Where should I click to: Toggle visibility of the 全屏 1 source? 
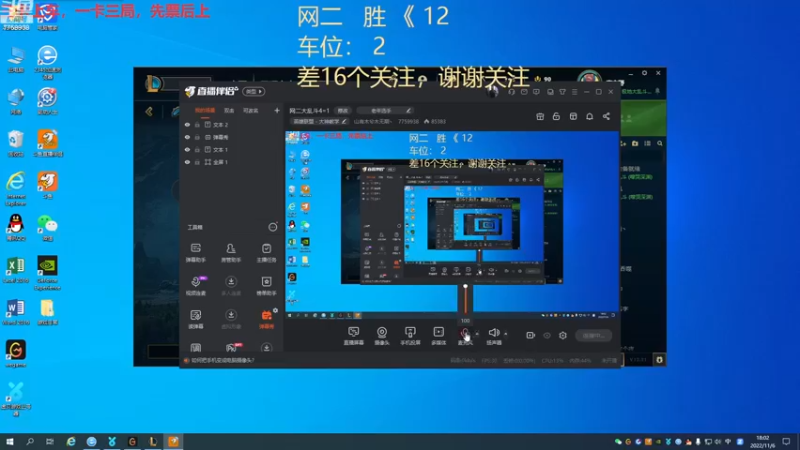click(x=187, y=162)
